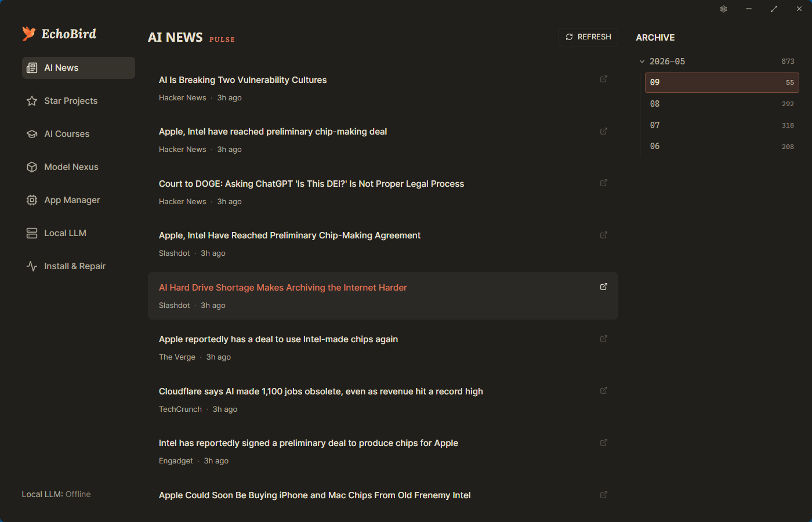Click 'The Verge' source label
812x522 pixels.
point(177,357)
